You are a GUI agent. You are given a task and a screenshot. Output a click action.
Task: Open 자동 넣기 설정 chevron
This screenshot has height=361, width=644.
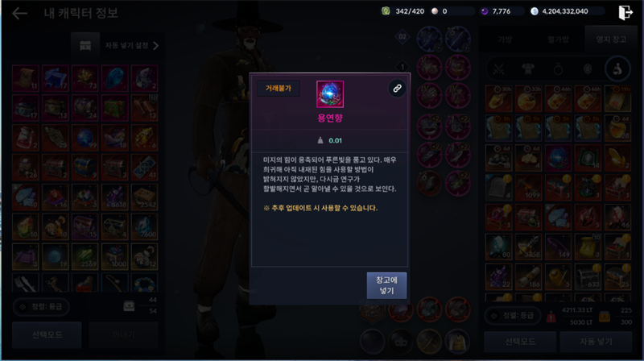coord(155,46)
